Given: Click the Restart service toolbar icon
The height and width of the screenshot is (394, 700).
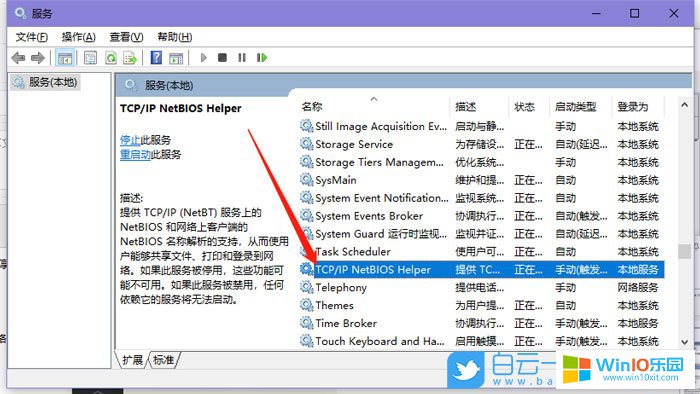Looking at the screenshot, I should pyautogui.click(x=262, y=58).
